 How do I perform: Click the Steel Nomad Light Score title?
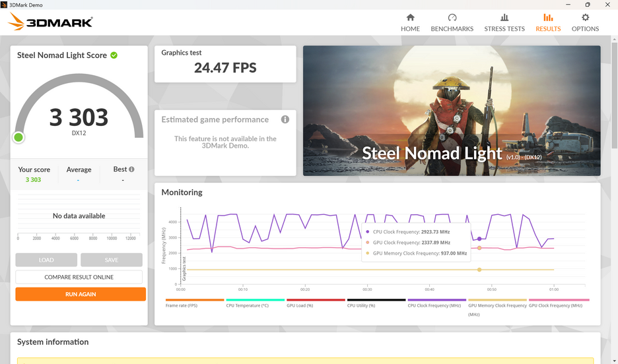(62, 55)
